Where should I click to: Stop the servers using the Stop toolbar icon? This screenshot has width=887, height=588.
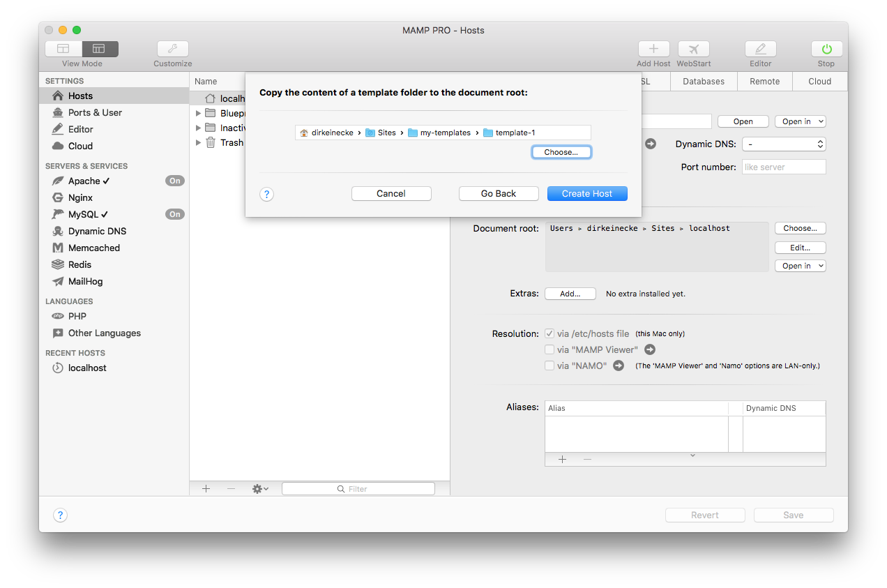[x=826, y=49]
